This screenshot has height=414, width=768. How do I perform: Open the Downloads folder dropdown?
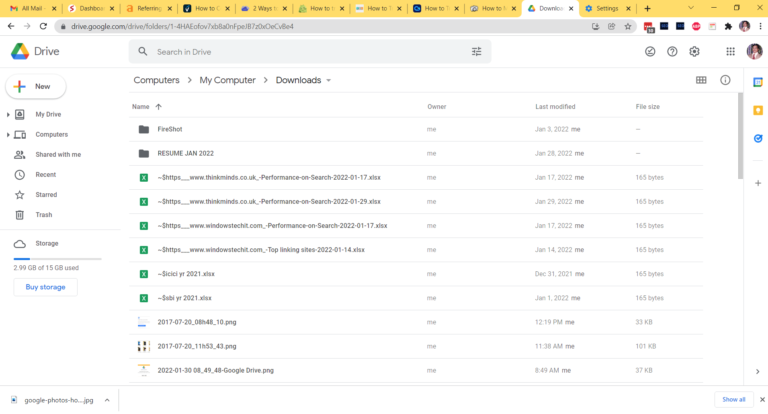328,80
